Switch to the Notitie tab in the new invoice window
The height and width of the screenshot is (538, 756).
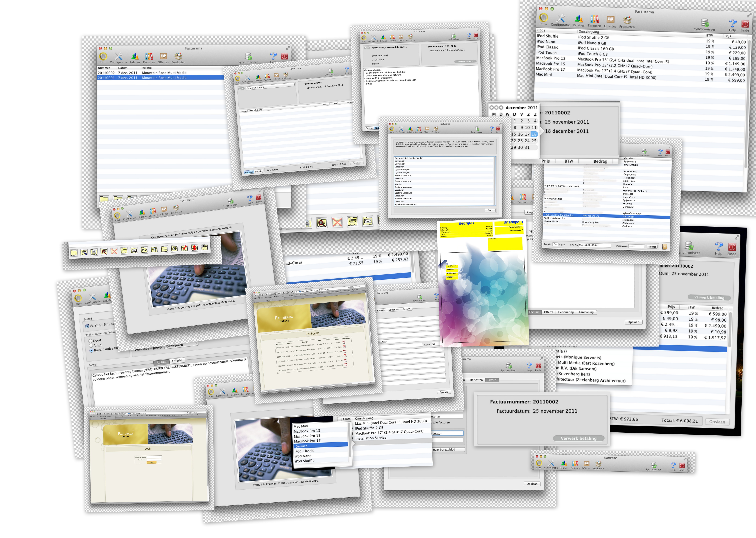[x=258, y=171]
